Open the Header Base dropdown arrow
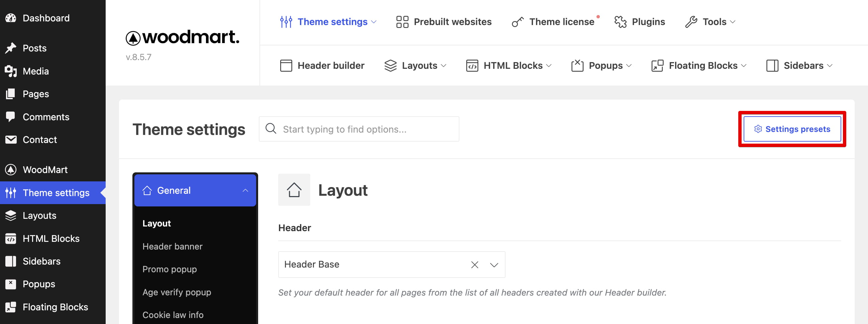Viewport: 868px width, 324px height. pos(494,265)
